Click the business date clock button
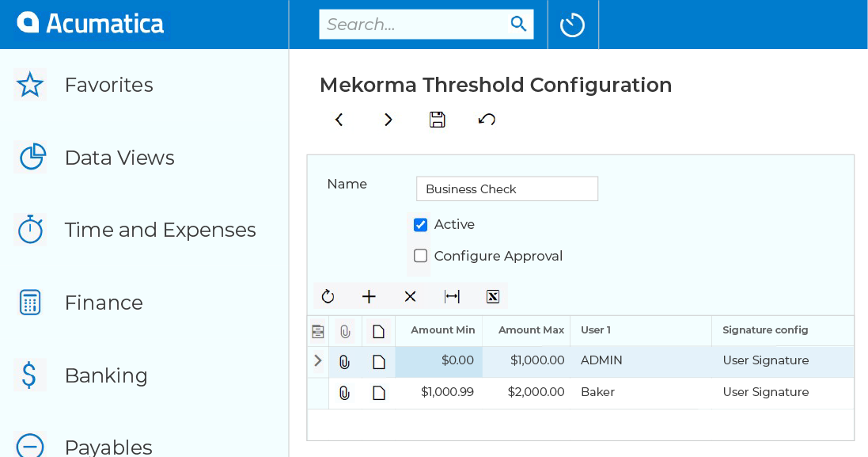Viewport: 868px width, 457px height. click(572, 24)
